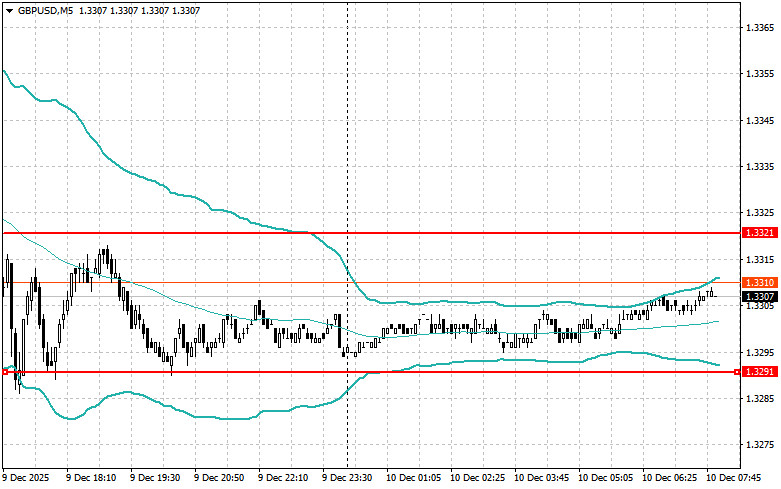Screen dimensions: 781x489
Task: Click the 9 Dec 23:30 time label
Action: 347,478
